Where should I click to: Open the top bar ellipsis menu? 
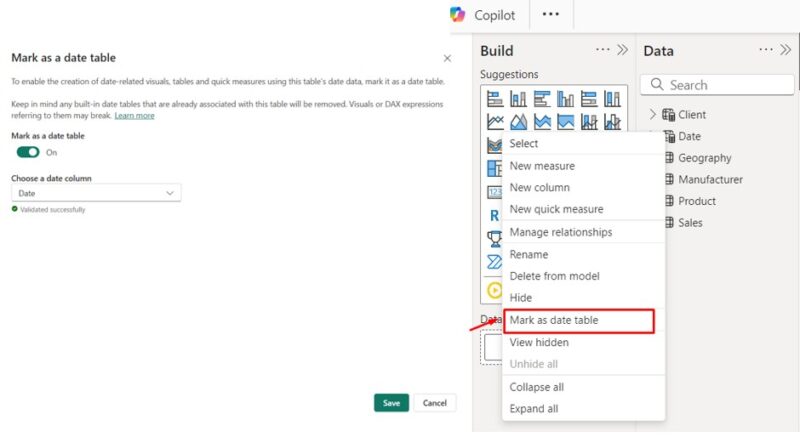pyautogui.click(x=551, y=15)
